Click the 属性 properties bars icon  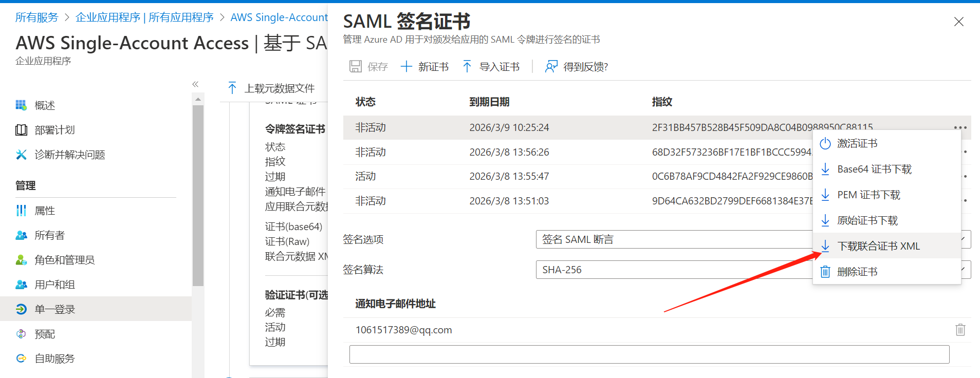point(21,211)
